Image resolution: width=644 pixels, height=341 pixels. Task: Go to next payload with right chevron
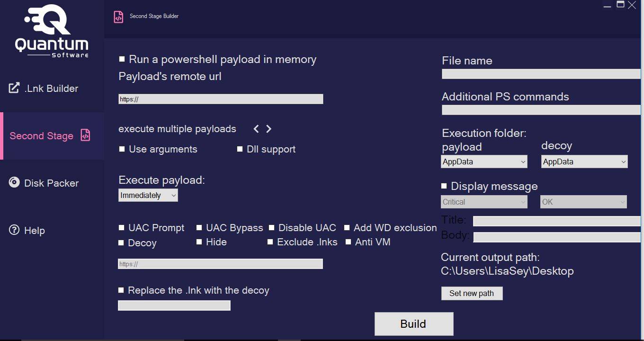(x=268, y=129)
